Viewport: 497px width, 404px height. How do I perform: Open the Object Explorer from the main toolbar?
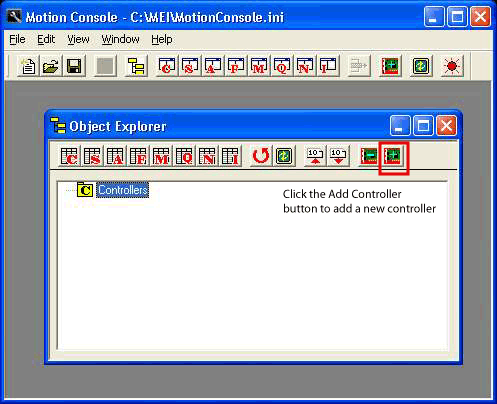coord(136,66)
